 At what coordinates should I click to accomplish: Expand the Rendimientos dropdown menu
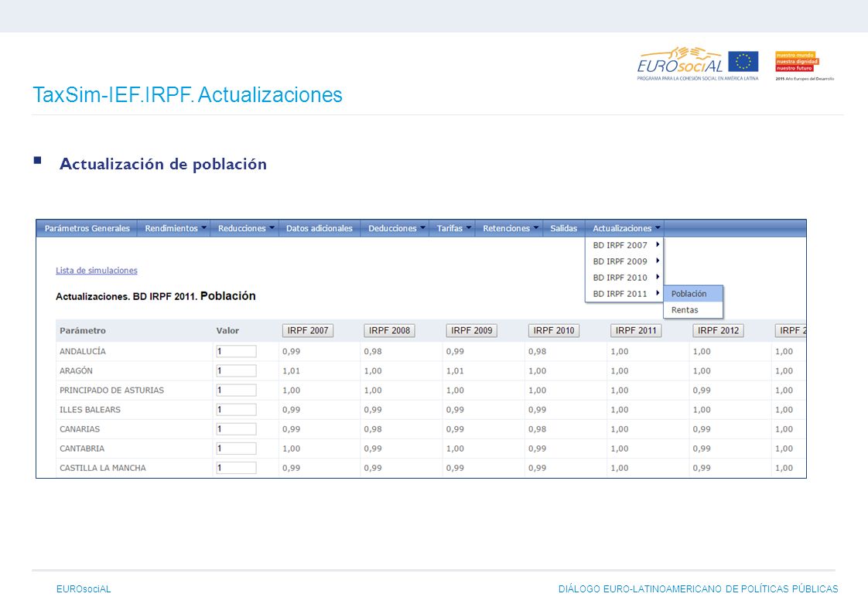tap(175, 228)
